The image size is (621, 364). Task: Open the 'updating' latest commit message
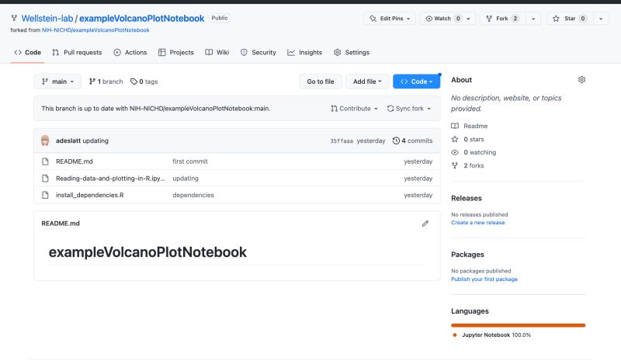tap(95, 140)
